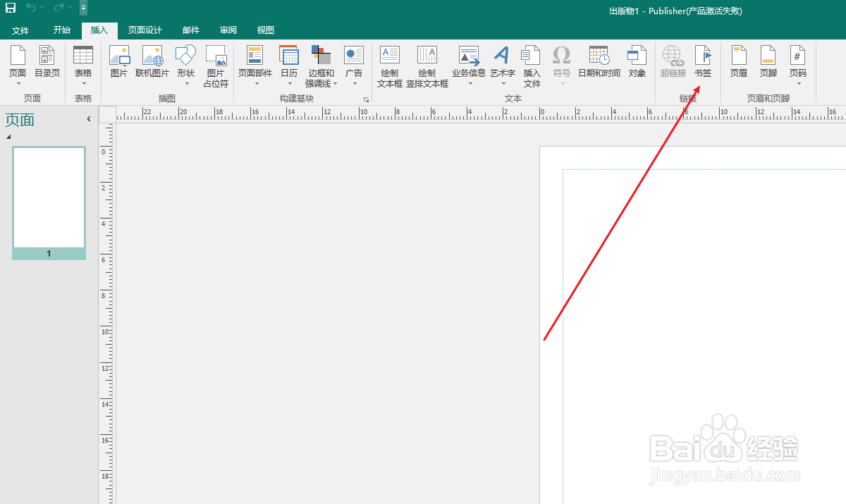Insert a 目录页 catalog page
846x504 pixels.
(x=47, y=61)
